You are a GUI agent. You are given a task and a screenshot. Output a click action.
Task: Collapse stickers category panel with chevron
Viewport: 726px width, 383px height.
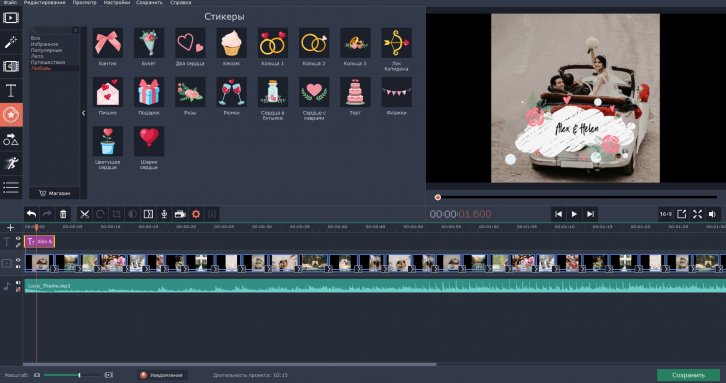(83, 113)
